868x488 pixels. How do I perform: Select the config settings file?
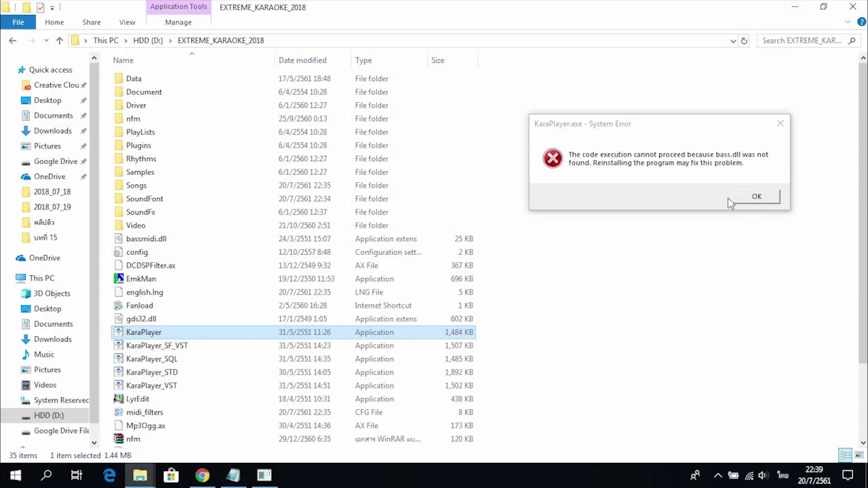click(136, 252)
